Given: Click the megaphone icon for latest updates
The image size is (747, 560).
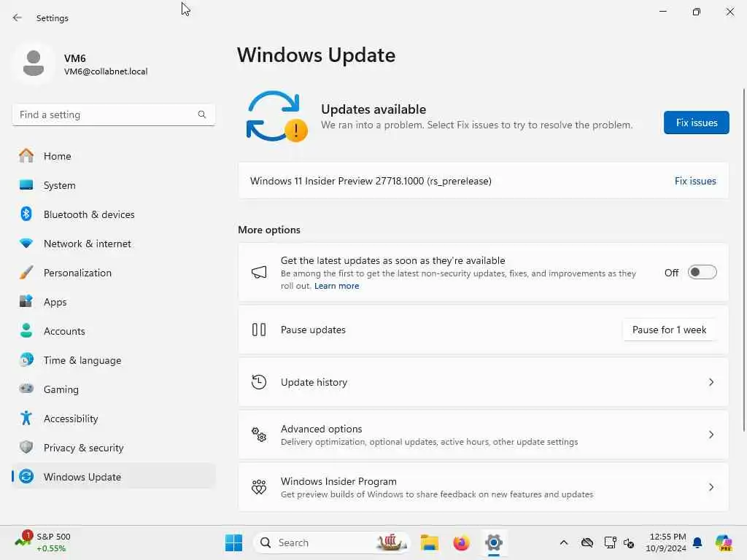Looking at the screenshot, I should 259,273.
